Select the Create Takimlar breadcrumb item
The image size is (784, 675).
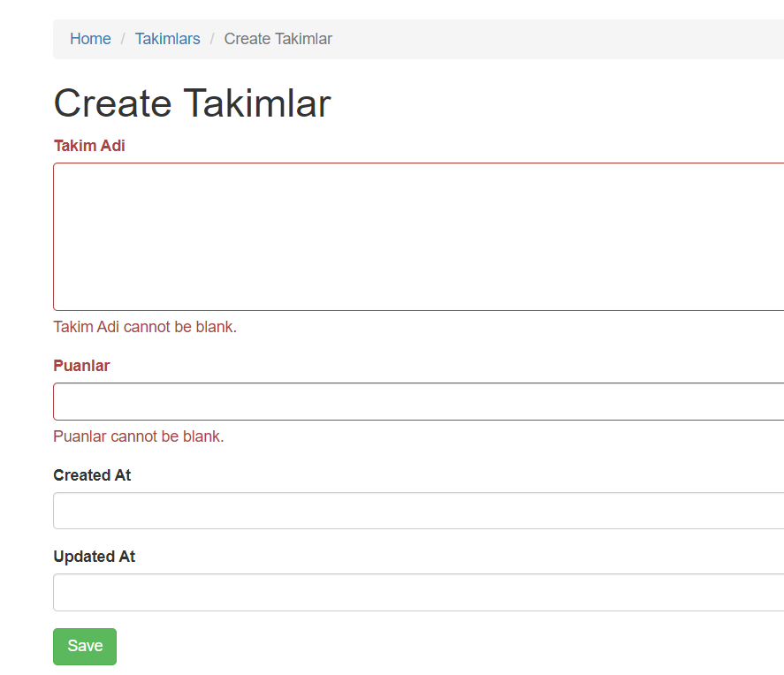click(x=278, y=39)
